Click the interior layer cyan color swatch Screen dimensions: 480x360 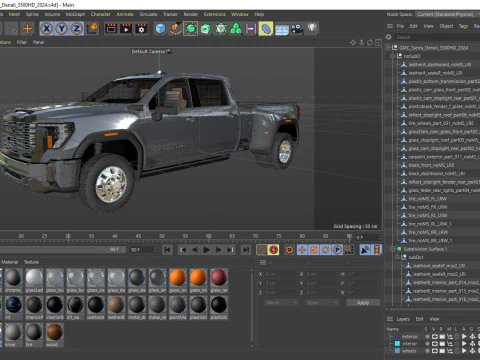397,344
